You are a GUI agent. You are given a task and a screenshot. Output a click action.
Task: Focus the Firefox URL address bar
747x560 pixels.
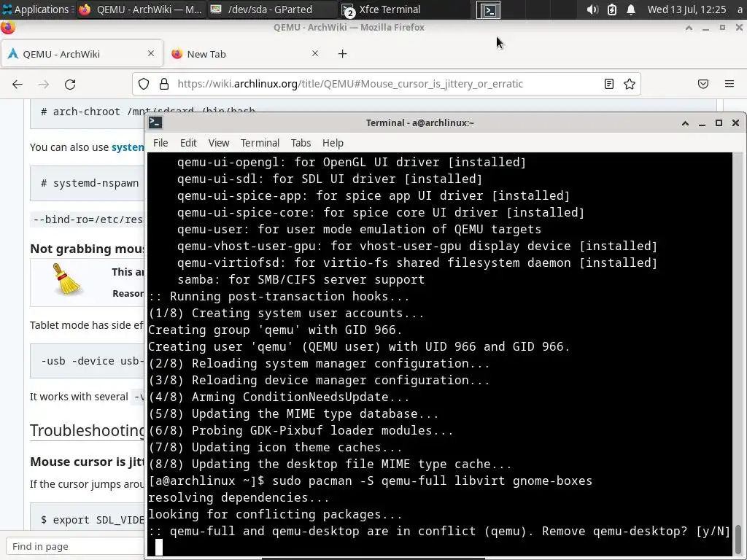tap(386, 84)
